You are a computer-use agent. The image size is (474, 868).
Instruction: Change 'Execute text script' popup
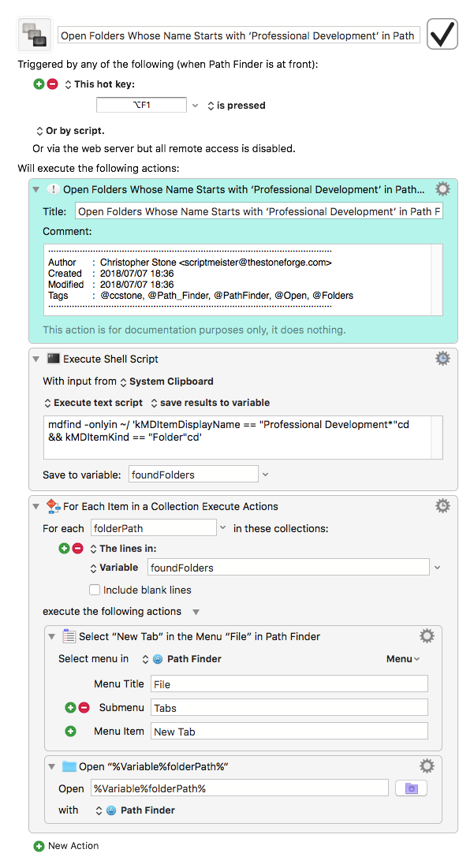point(94,402)
